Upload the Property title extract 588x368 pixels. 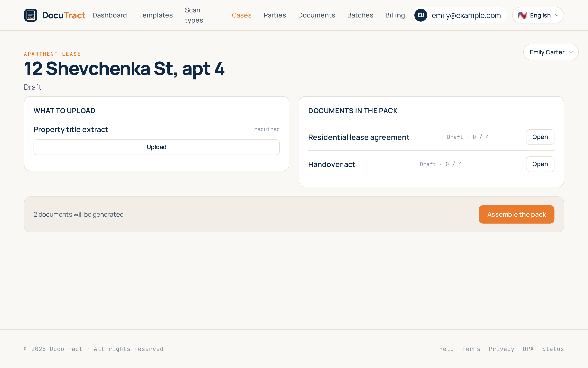point(156,147)
